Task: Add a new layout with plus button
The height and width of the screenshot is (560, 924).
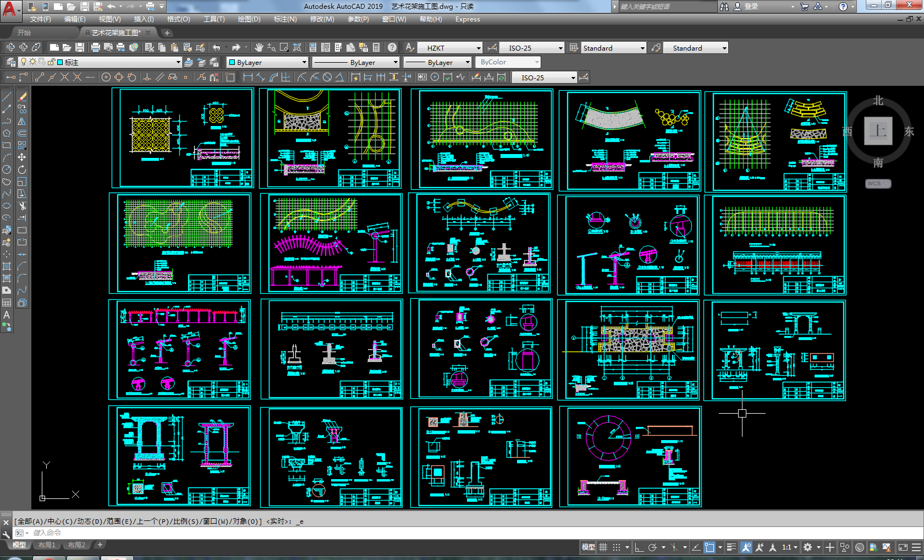Action: pos(100,545)
